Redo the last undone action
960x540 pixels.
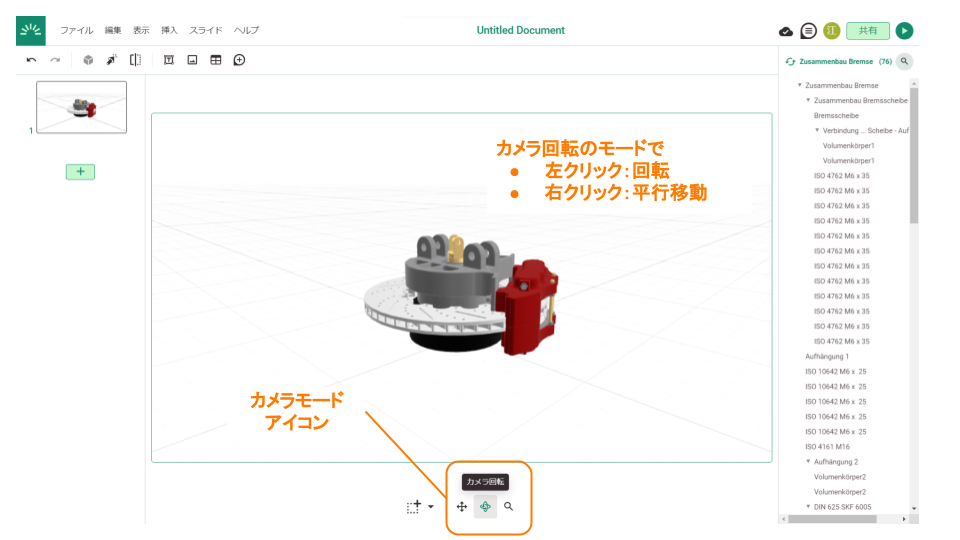[55, 60]
